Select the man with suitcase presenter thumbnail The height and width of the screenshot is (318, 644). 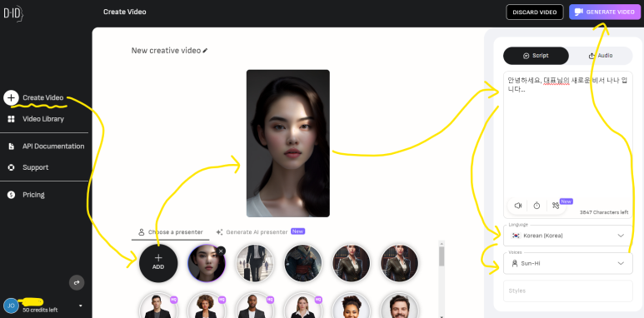tap(255, 263)
